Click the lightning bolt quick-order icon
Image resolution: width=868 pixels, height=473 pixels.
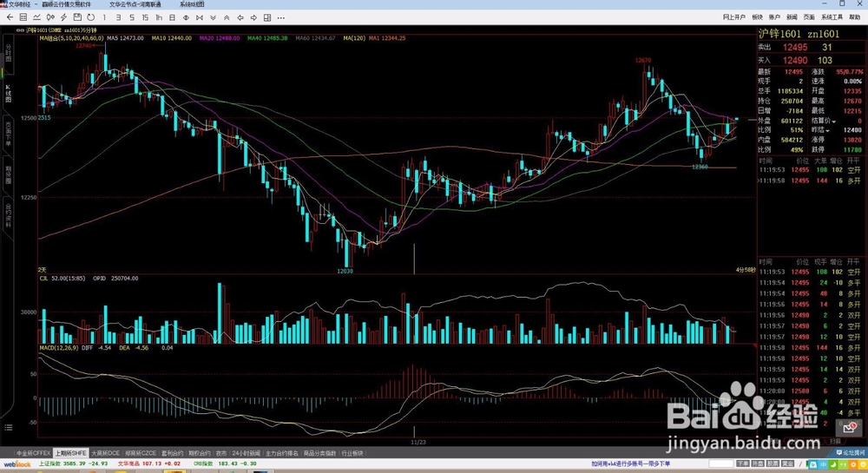tap(63, 17)
